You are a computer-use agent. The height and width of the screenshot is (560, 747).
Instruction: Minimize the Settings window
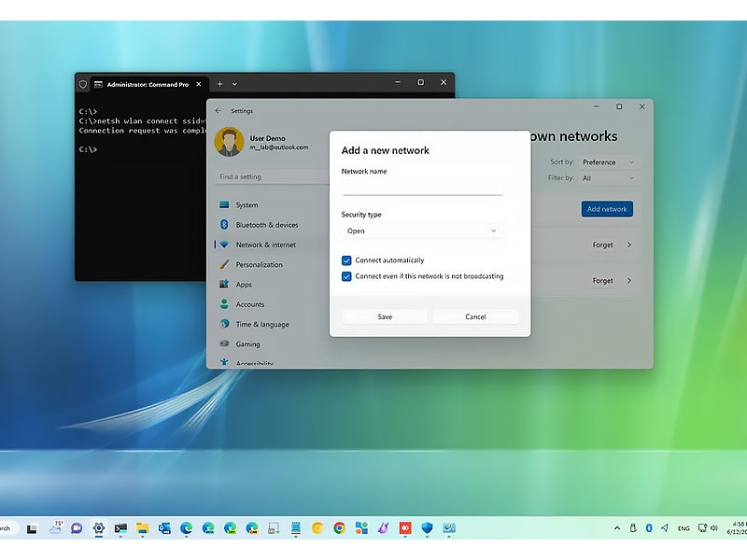click(x=596, y=106)
